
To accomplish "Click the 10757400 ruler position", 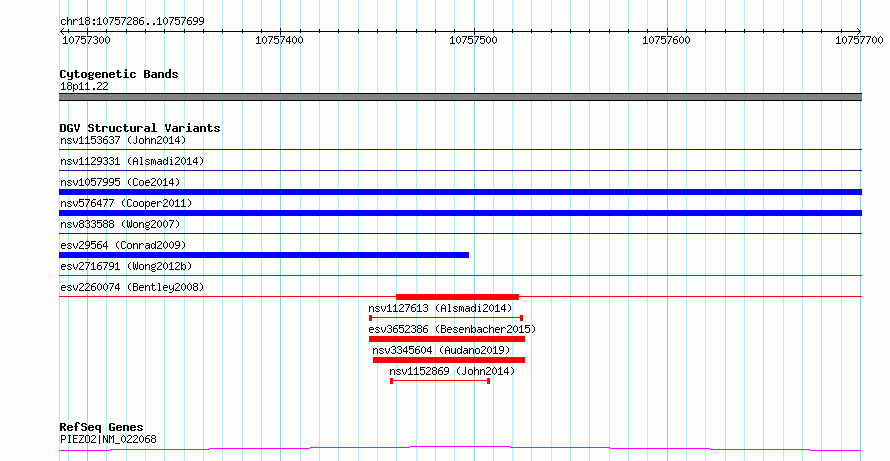I will pyautogui.click(x=279, y=40).
